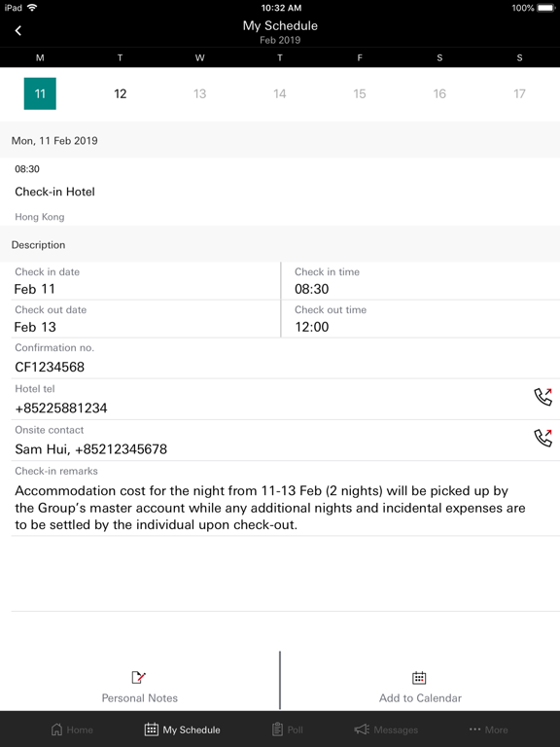Tap the Poll clipboard icon
The width and height of the screenshot is (560, 747).
coord(277,729)
